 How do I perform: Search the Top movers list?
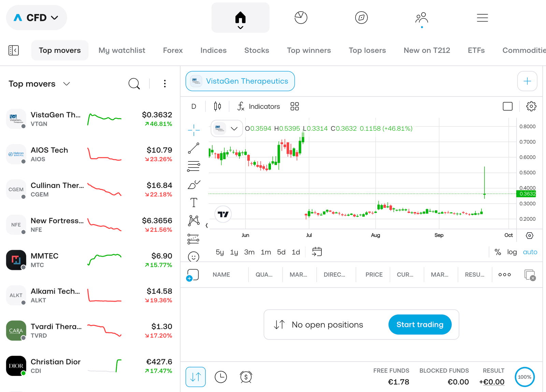point(134,84)
